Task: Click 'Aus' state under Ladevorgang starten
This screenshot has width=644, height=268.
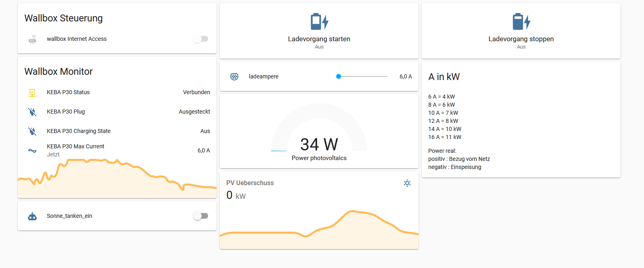Action: pos(319,47)
